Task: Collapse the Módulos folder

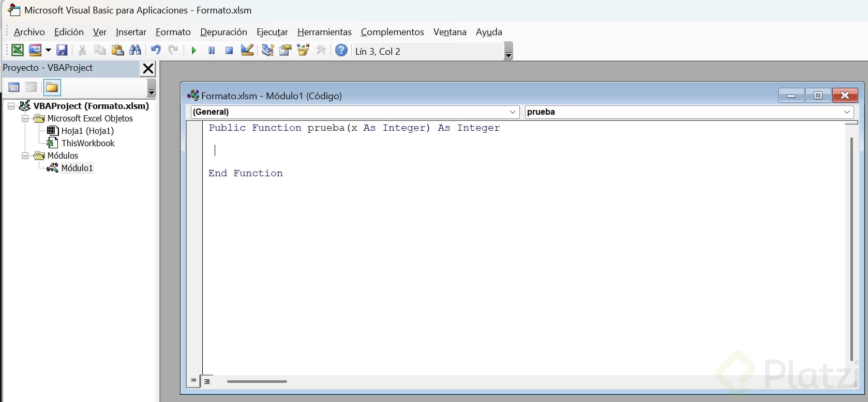Action: coord(25,156)
